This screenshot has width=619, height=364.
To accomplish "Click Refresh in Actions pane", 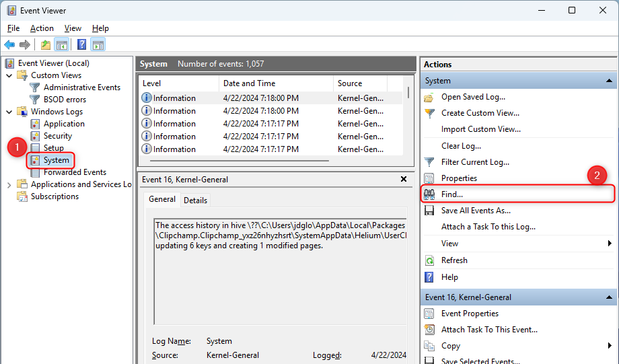I will click(x=454, y=260).
